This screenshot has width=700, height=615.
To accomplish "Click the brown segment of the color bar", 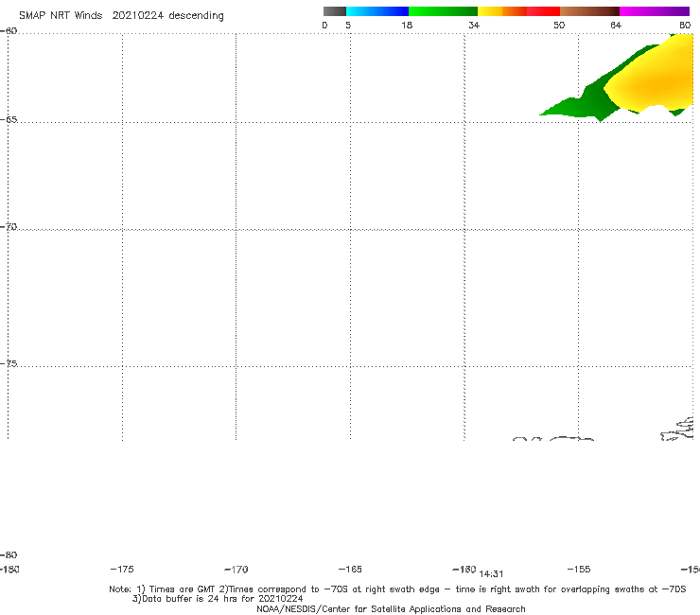I will [x=589, y=11].
